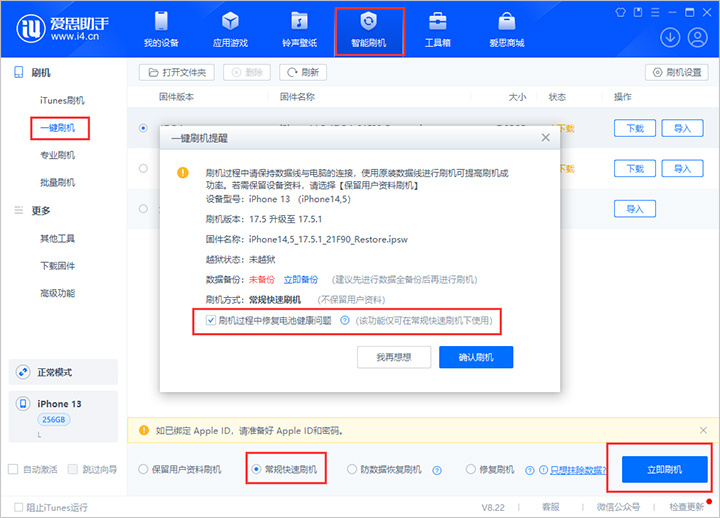720x518 pixels.
Task: Enable the 阻止iTunes运行 checkbox
Action: point(19,507)
